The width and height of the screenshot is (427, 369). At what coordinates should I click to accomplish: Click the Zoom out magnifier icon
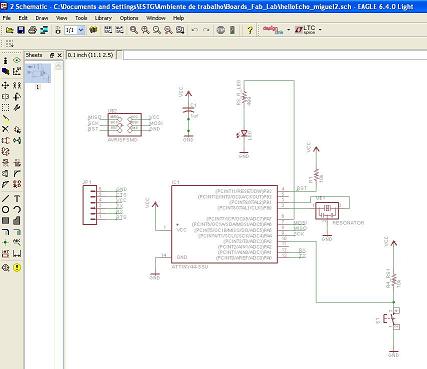point(157,30)
